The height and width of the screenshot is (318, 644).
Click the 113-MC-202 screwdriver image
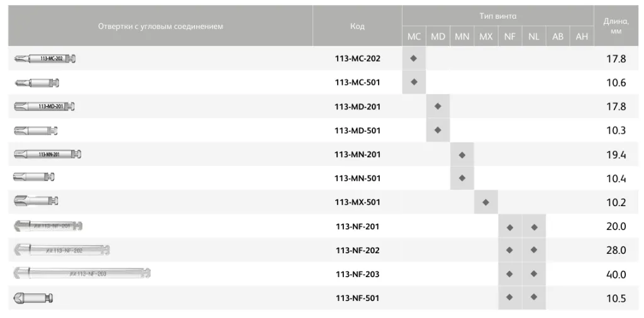[45, 58]
